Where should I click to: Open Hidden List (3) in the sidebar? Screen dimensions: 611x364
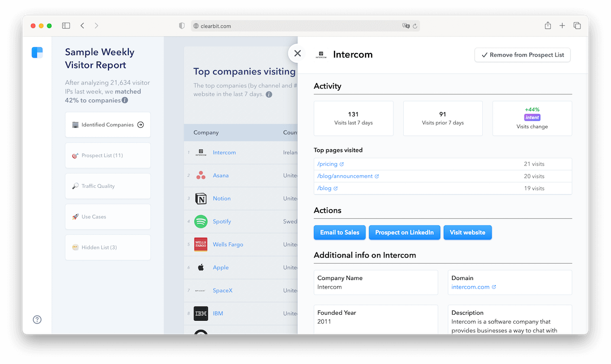coord(108,247)
